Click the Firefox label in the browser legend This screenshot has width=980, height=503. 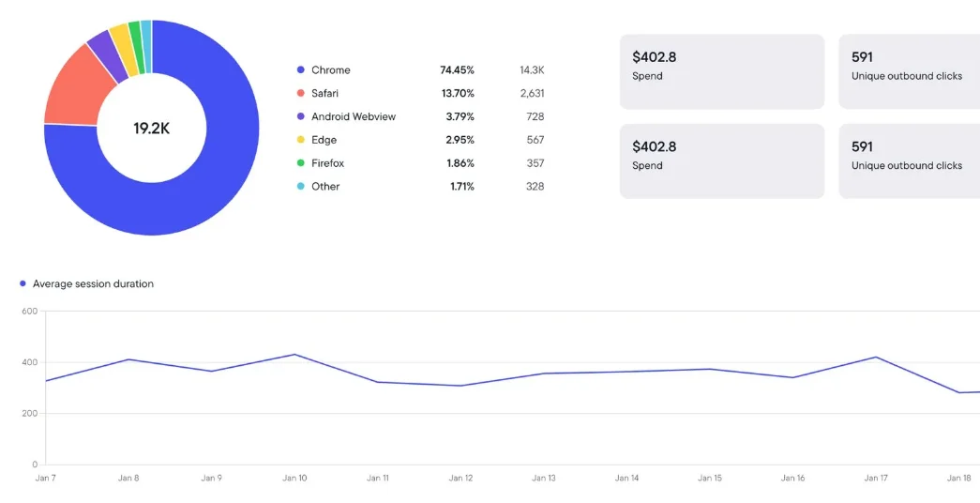tap(327, 163)
